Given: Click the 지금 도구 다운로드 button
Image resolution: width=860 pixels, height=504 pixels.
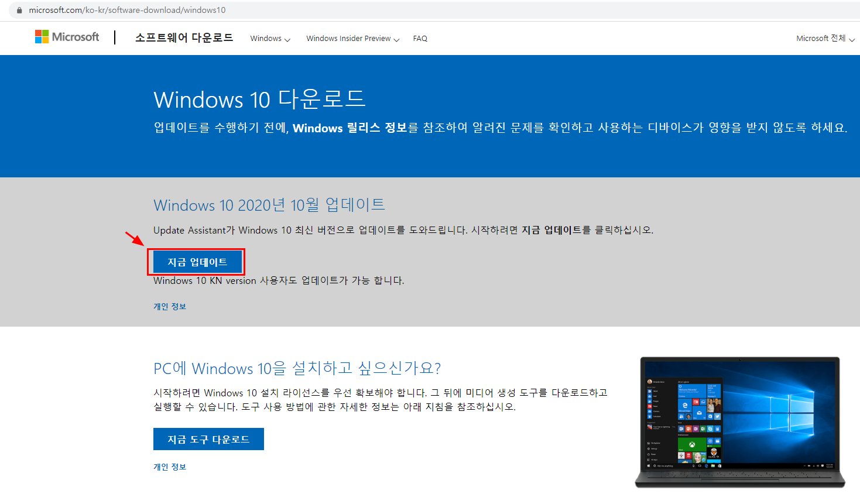Looking at the screenshot, I should pos(208,439).
